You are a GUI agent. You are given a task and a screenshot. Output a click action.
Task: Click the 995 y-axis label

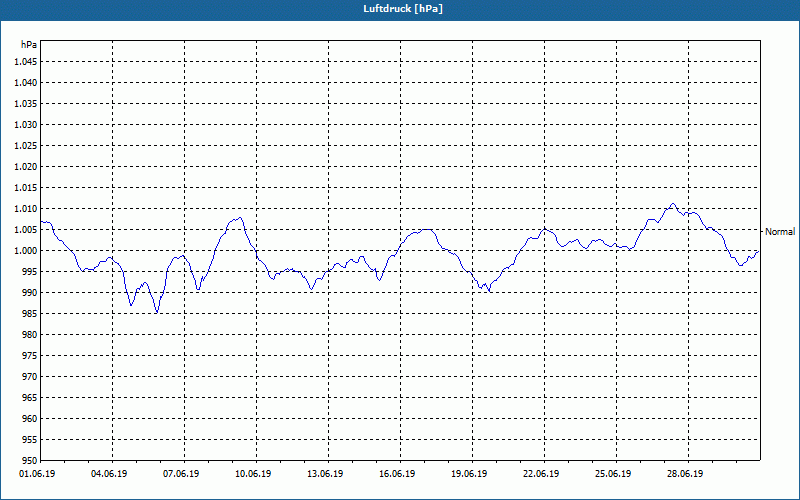[30, 271]
